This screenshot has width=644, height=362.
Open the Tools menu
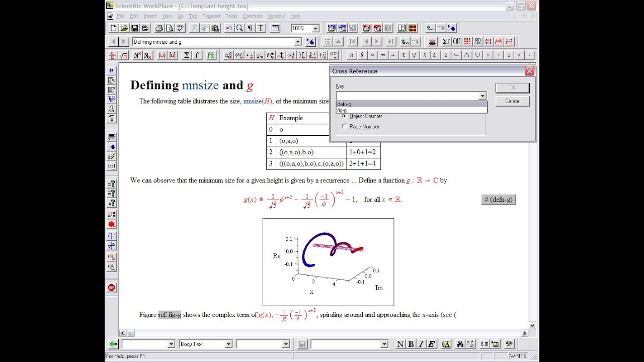pyautogui.click(x=231, y=16)
